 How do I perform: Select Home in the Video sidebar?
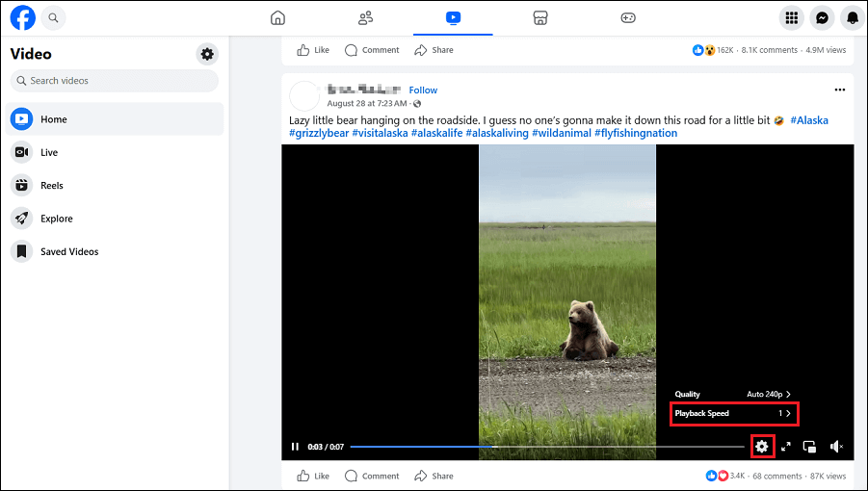point(115,118)
